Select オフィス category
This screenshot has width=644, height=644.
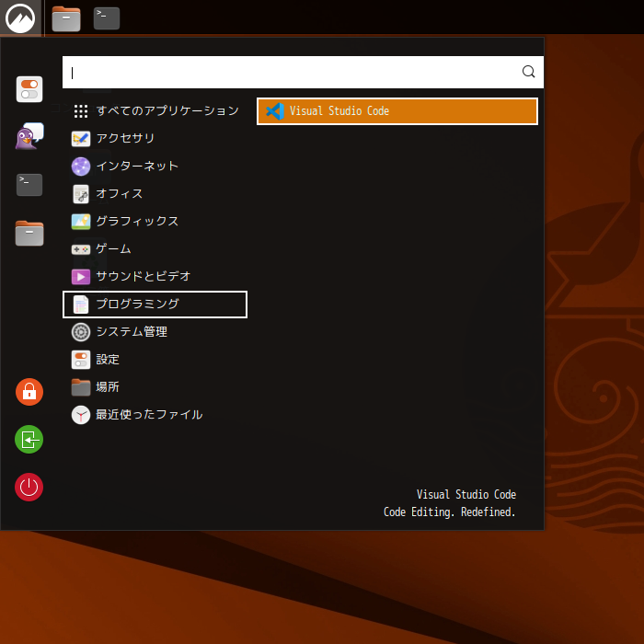(155, 194)
